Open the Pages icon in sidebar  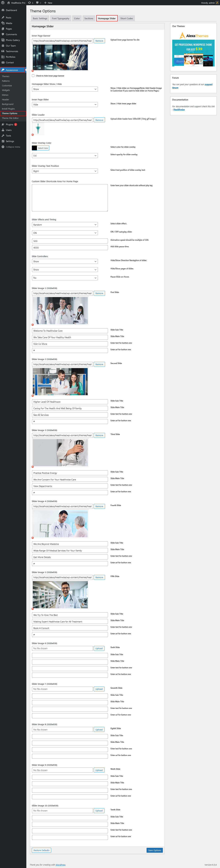click(x=3, y=29)
